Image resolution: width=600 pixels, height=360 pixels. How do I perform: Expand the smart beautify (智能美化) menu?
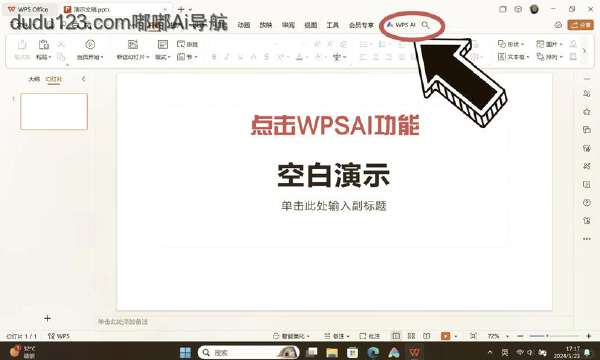(292, 336)
